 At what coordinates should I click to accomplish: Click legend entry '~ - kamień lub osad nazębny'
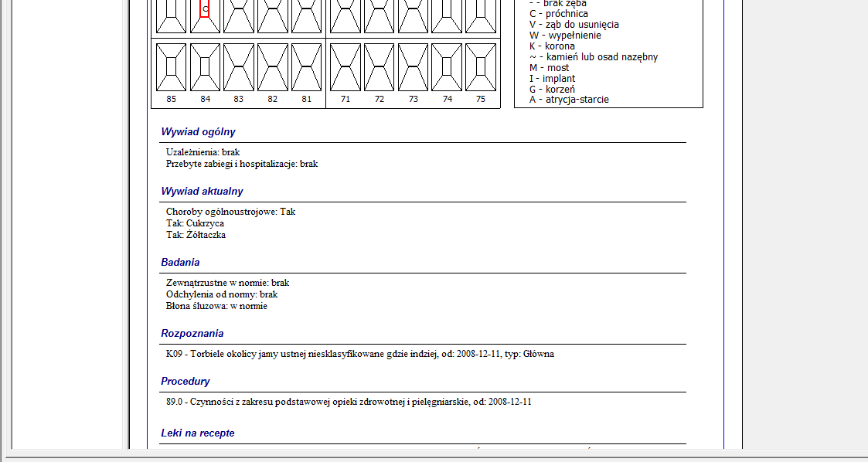point(594,57)
